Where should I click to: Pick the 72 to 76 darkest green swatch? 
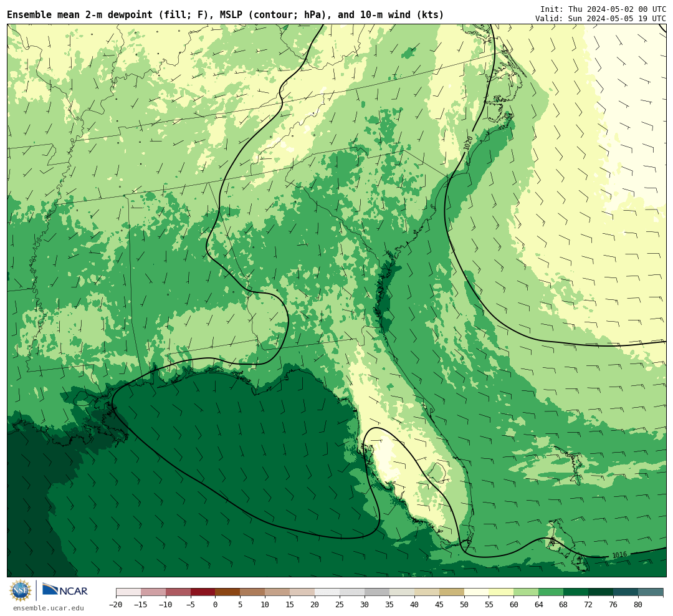point(601,592)
